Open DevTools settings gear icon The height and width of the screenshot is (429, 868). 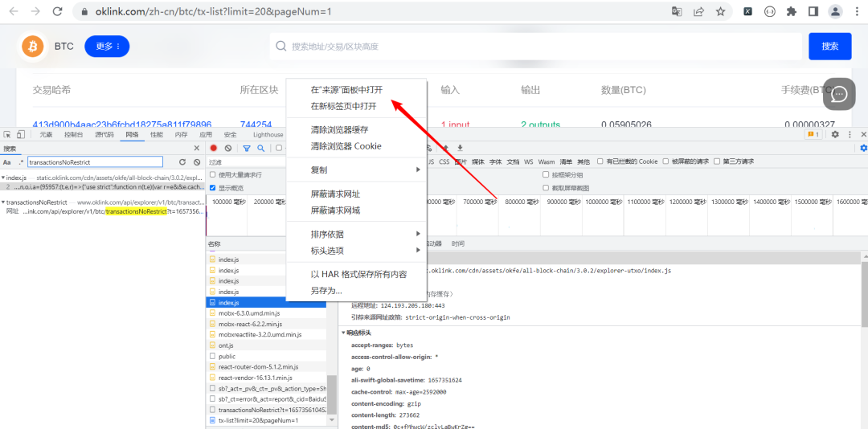coord(835,134)
